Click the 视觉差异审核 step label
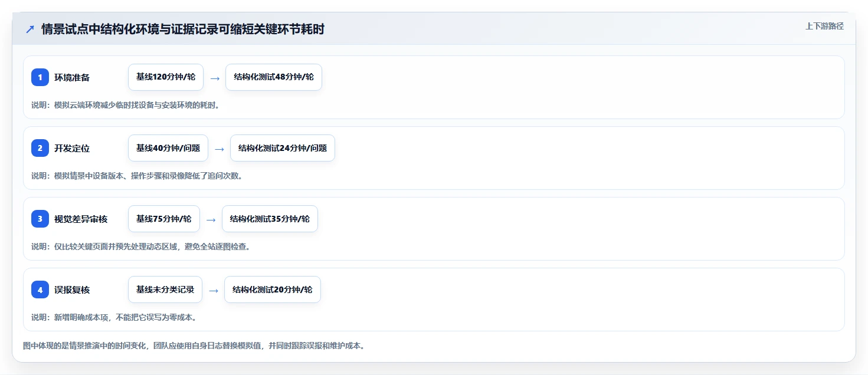 [x=81, y=219]
